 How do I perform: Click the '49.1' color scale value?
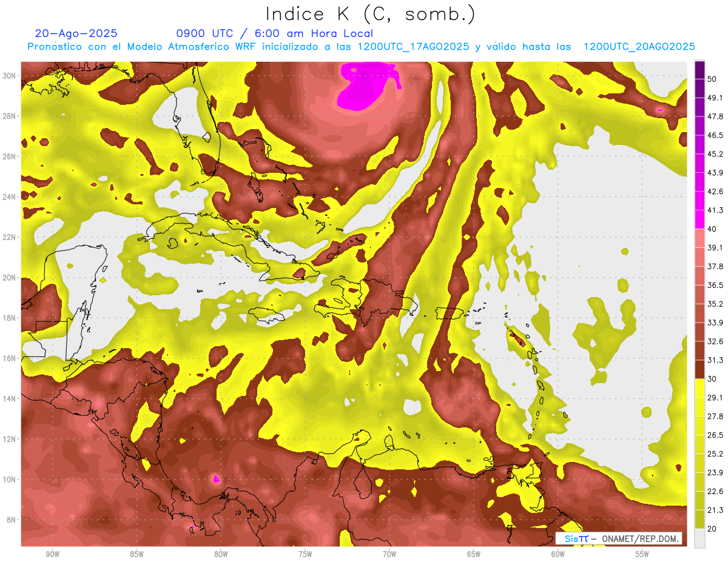[715, 98]
